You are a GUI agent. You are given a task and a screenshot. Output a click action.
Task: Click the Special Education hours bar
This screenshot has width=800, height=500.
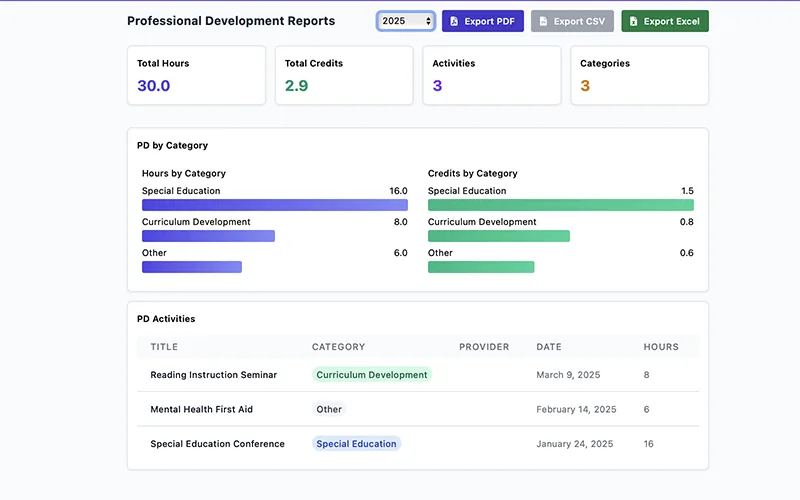click(274, 205)
